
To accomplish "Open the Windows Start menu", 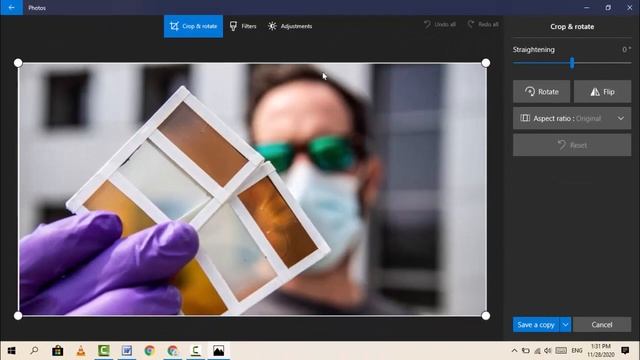I will click(11, 351).
